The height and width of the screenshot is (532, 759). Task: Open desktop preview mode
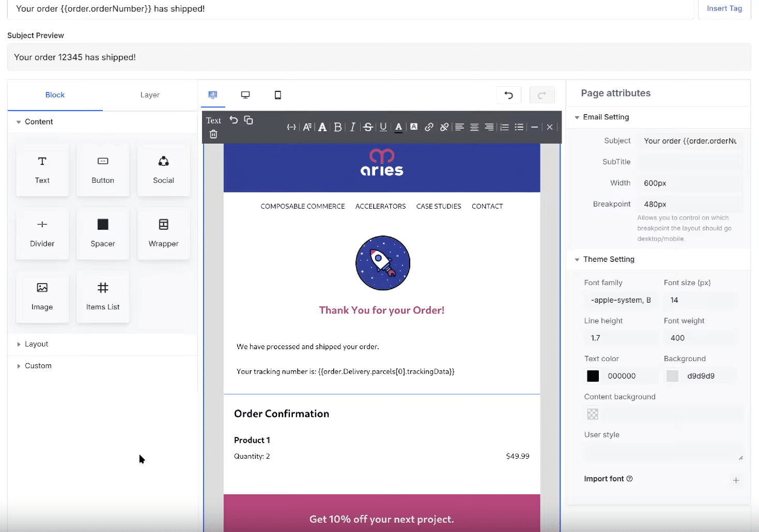(245, 95)
